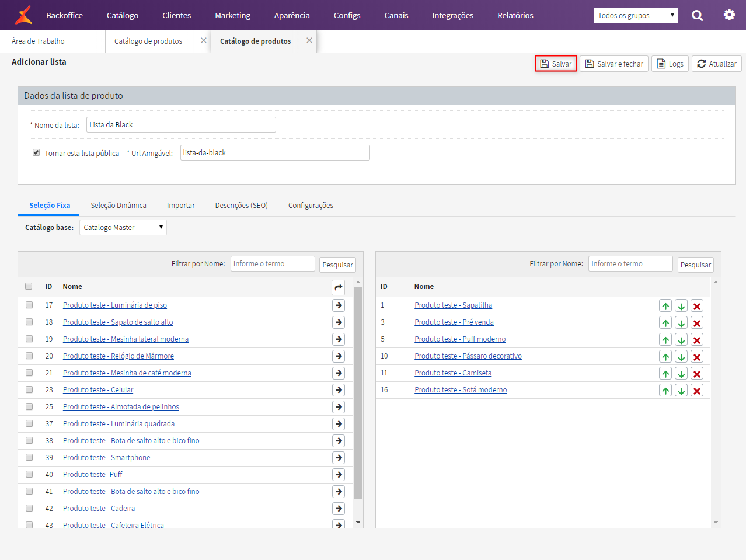
Task: Click the Salvar button
Action: coord(556,64)
